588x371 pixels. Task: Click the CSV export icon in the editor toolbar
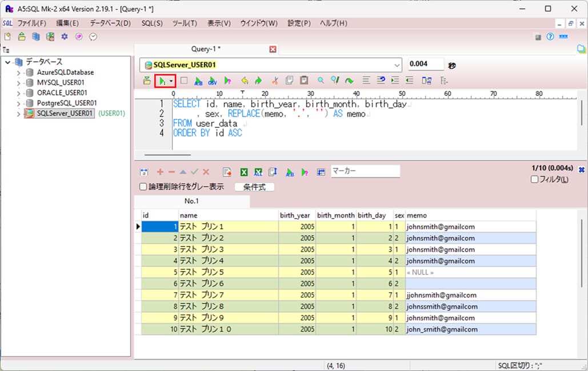(x=213, y=81)
